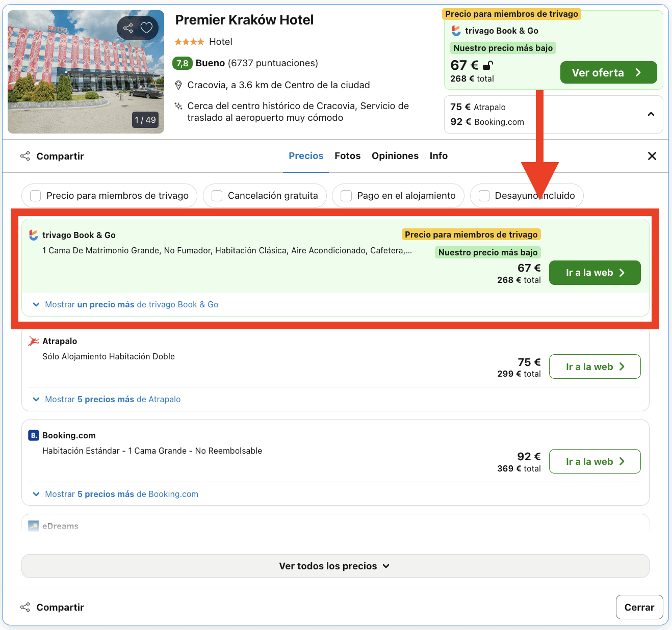
Task: Expand Ver todos los precios
Action: coord(335,566)
